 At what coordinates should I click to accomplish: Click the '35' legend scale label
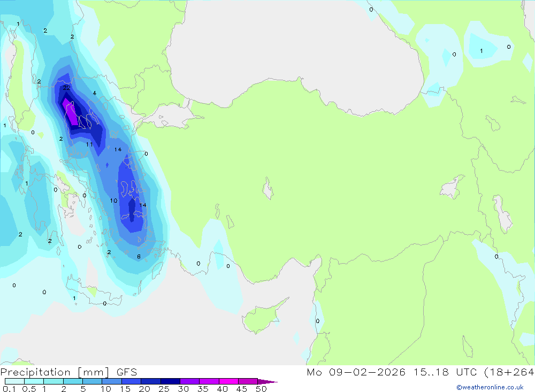[203, 389]
